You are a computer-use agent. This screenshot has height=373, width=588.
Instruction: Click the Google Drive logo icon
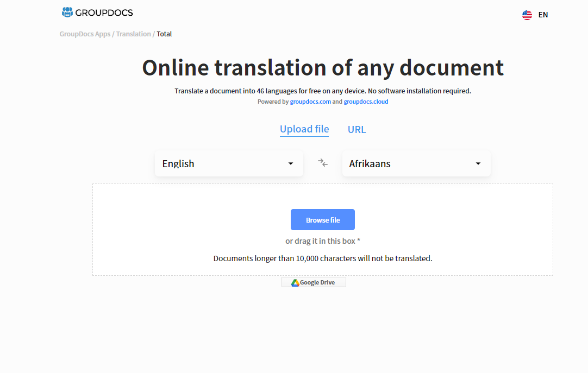295,282
